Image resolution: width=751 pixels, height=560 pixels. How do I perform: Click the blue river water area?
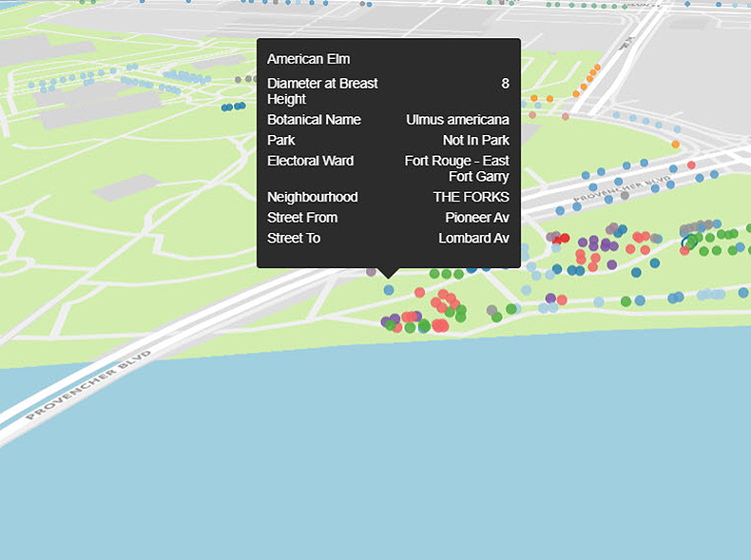click(380, 456)
